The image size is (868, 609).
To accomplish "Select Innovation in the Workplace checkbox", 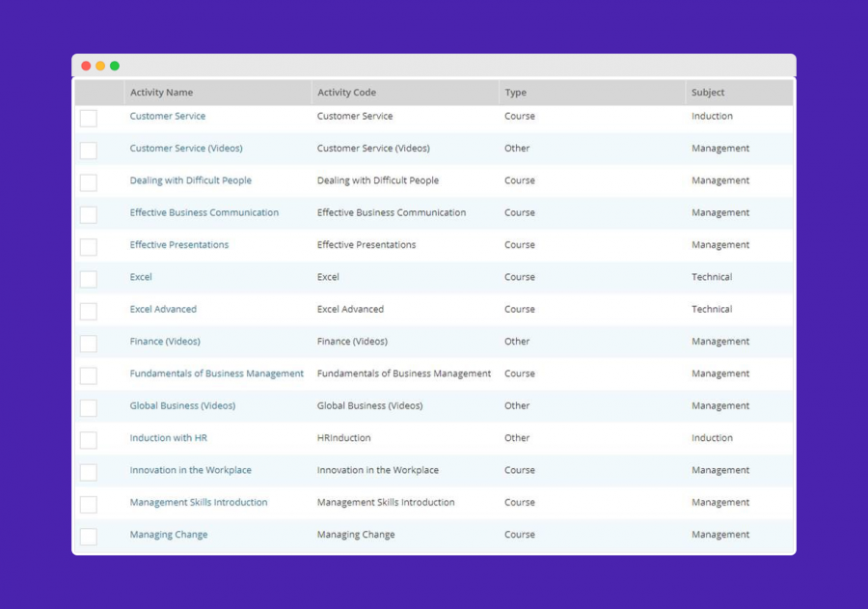I will click(x=89, y=472).
